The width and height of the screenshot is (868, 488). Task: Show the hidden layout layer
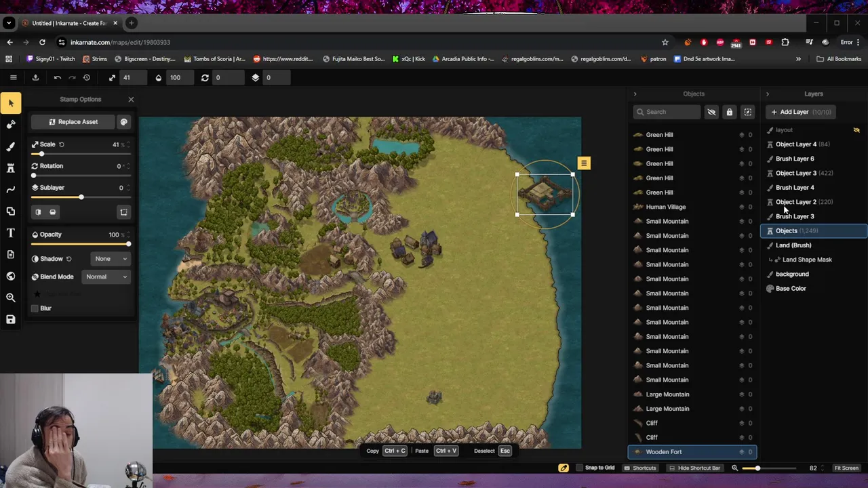tap(856, 130)
